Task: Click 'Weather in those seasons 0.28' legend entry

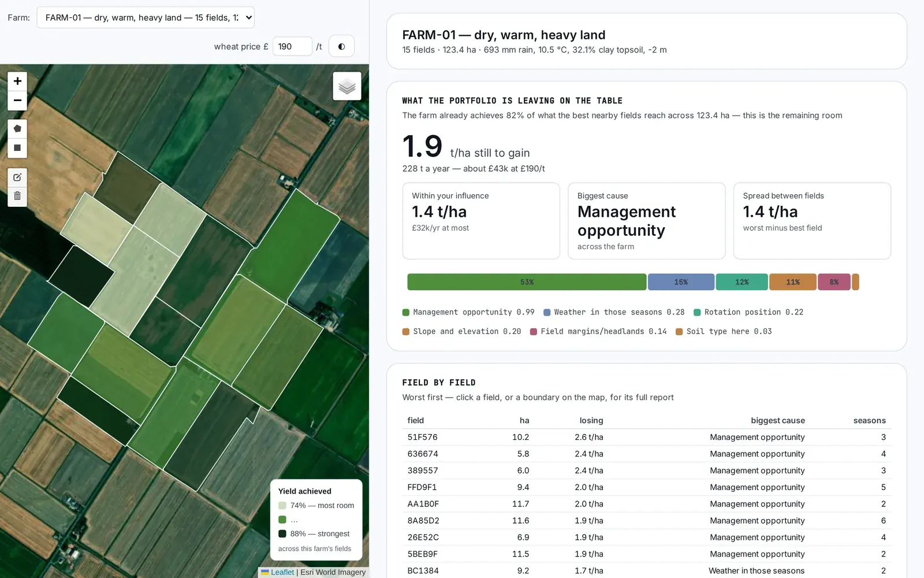Action: [x=614, y=312]
